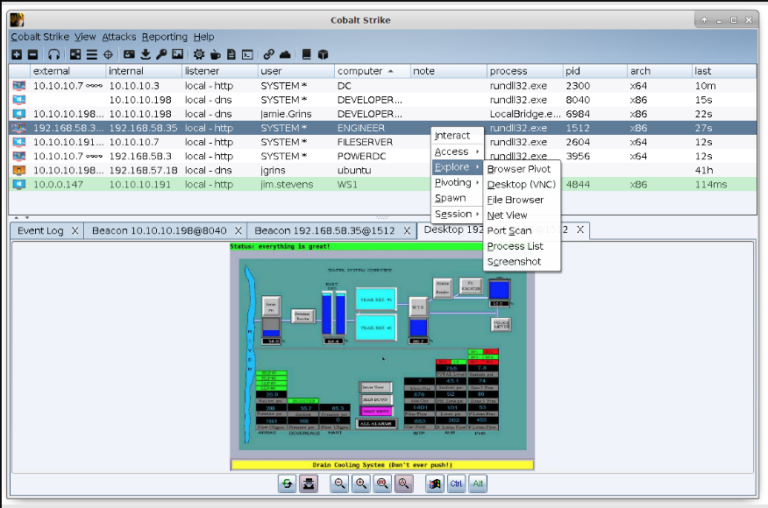Click the zoom out magnifier button
Screen dimensions: 768x508
click(340, 484)
